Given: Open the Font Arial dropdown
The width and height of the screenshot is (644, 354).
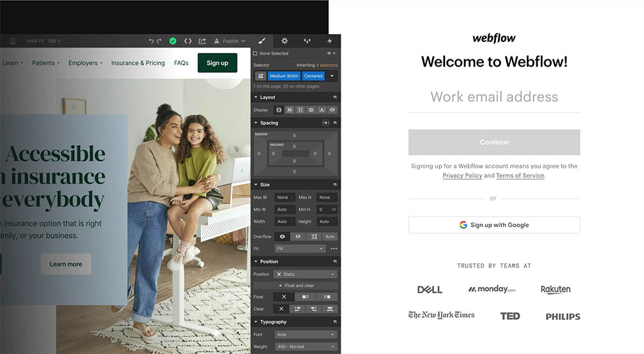Looking at the screenshot, I should [305, 335].
